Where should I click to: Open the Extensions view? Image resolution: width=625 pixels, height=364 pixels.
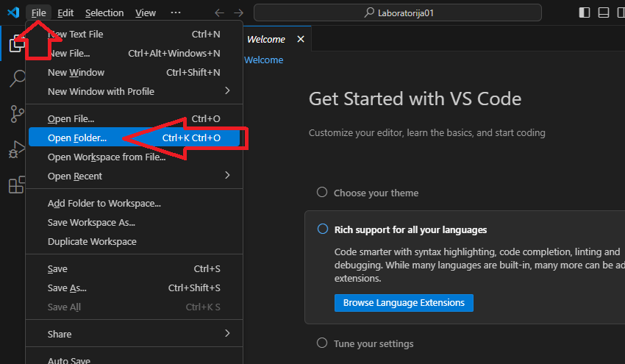(17, 185)
